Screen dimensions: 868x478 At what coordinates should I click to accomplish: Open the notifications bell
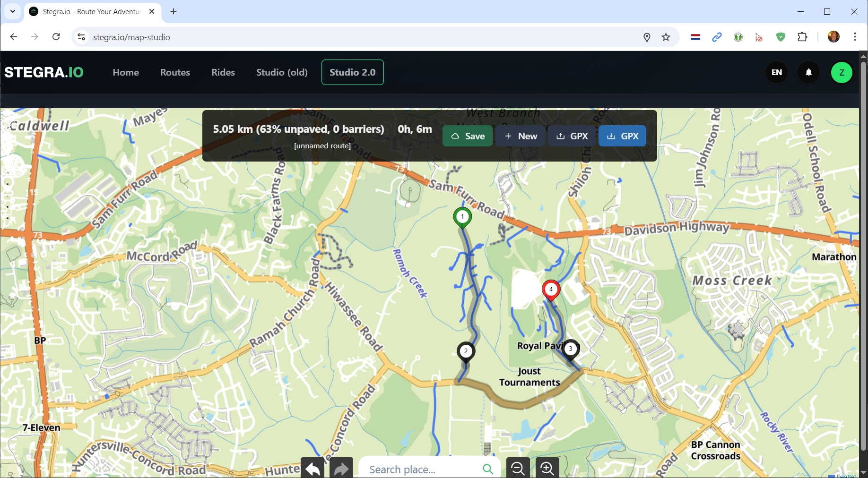[809, 72]
